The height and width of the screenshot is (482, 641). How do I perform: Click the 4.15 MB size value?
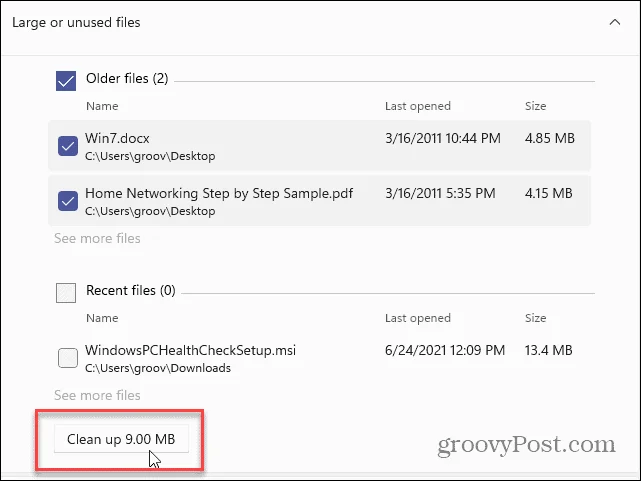point(549,193)
